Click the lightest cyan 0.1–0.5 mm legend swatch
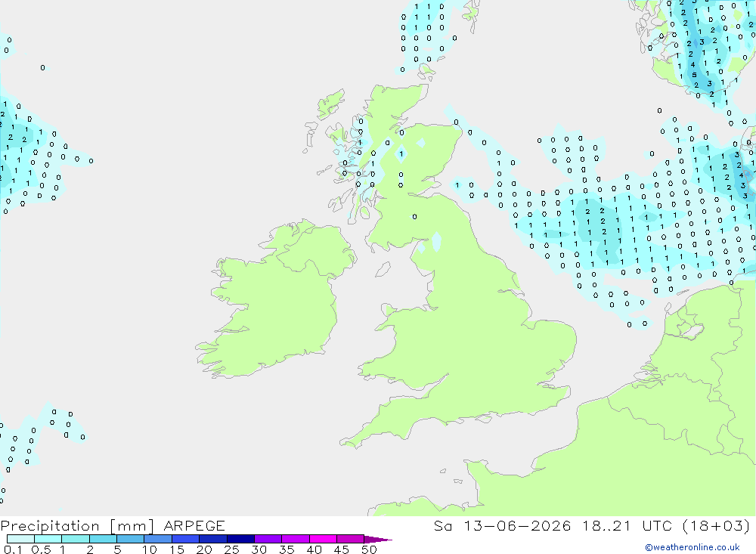The height and width of the screenshot is (554, 756). [x=20, y=539]
